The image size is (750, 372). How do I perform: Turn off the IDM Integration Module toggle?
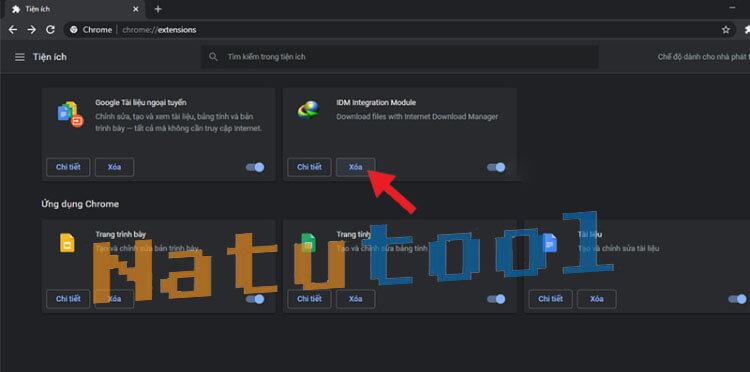pos(496,167)
